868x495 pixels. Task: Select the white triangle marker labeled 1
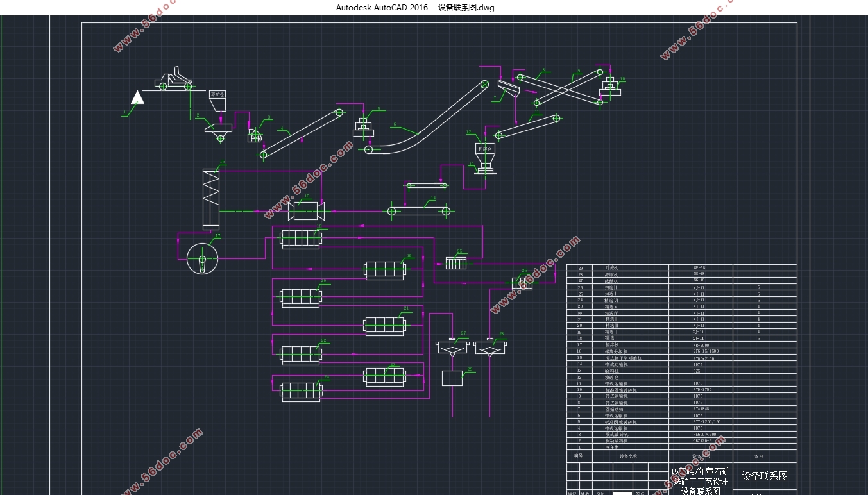(137, 97)
